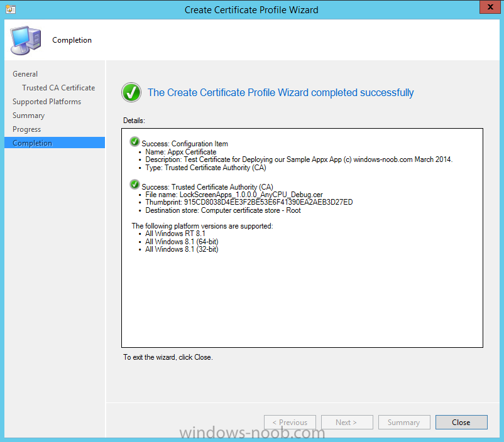Click 'Type: Trusted Certificate Authority (CA)' line
Screen dimensions: 504x442
coord(205,168)
